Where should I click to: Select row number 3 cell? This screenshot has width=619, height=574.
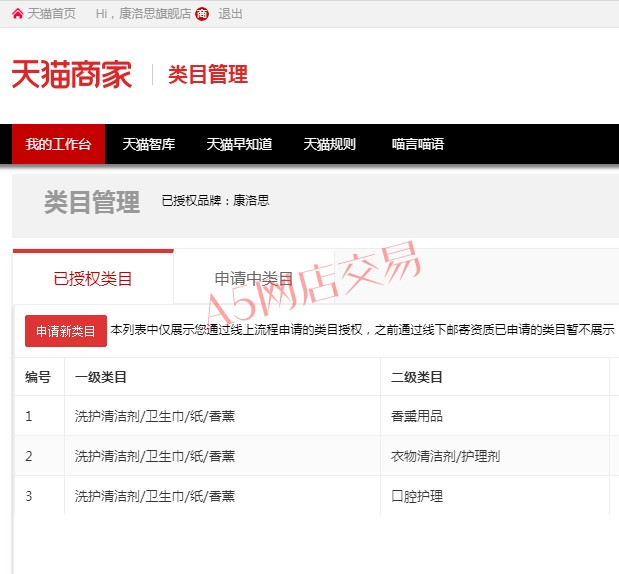39,496
